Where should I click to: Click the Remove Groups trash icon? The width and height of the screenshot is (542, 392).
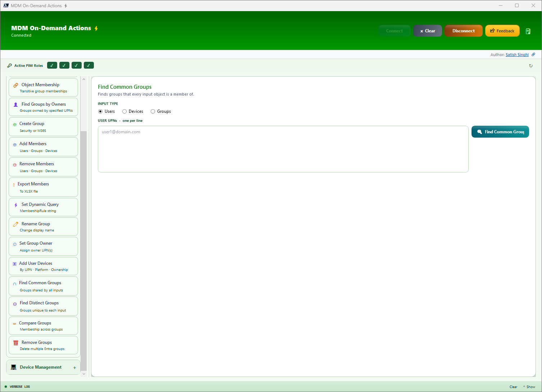pyautogui.click(x=15, y=343)
